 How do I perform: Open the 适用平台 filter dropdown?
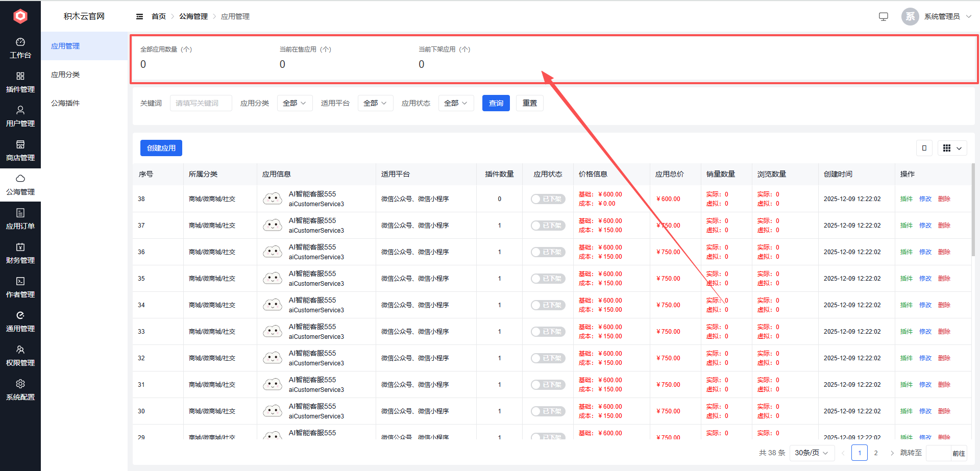(x=375, y=103)
